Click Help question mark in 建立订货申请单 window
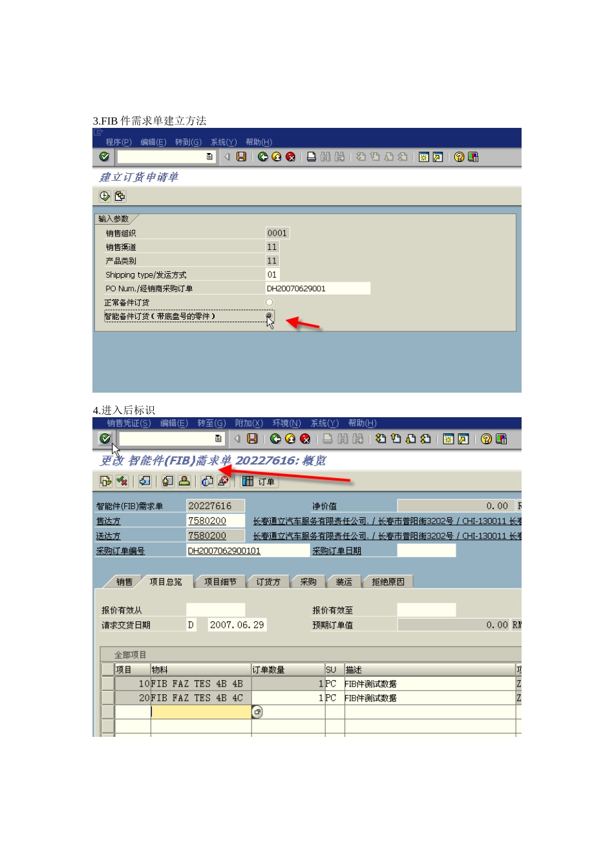This screenshot has height=868, width=614. pos(459,157)
